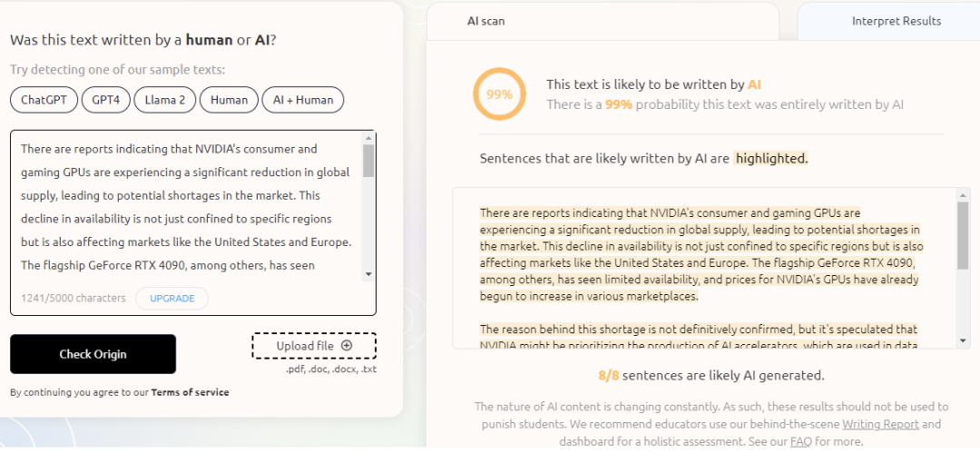Click the results panel scrollbar thumb
980x453 pixels.
point(963,234)
